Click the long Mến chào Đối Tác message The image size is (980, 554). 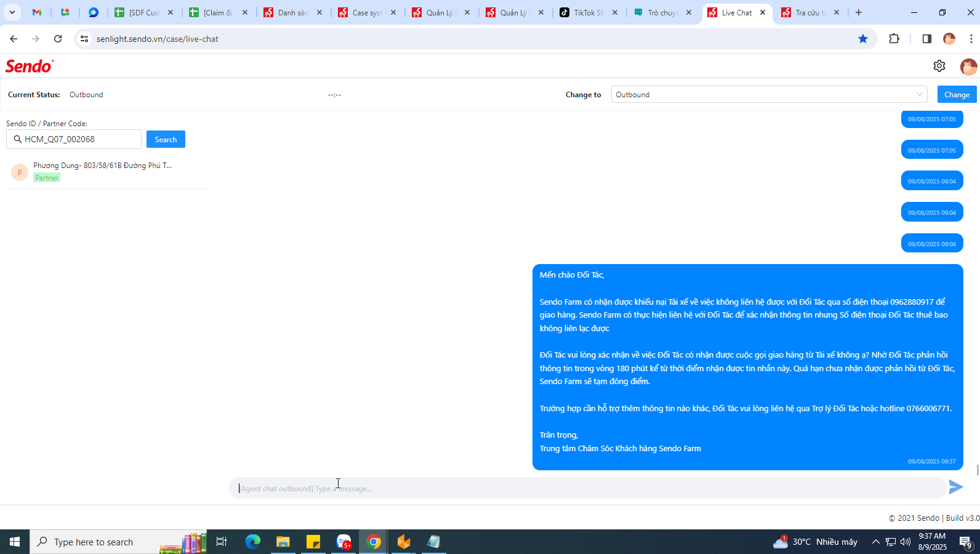point(747,367)
